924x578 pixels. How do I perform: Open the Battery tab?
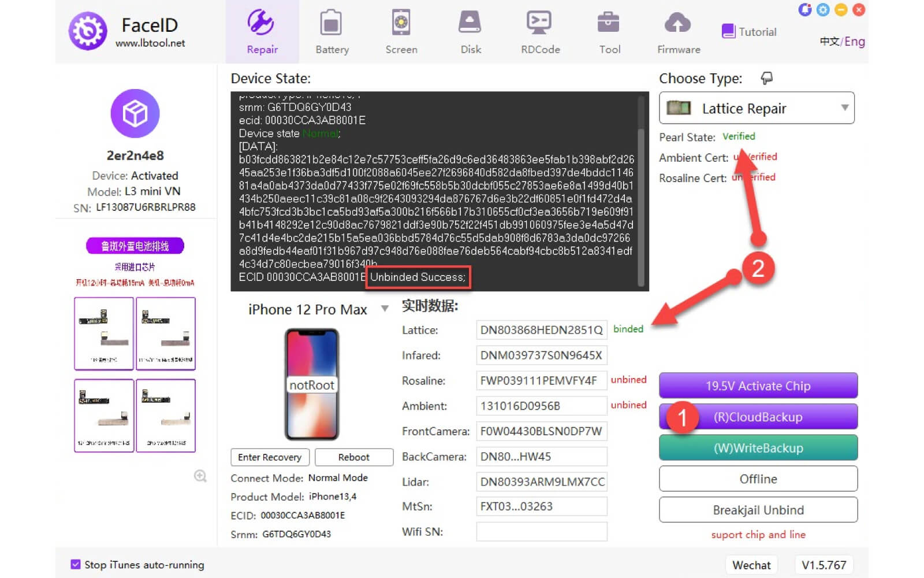click(331, 32)
